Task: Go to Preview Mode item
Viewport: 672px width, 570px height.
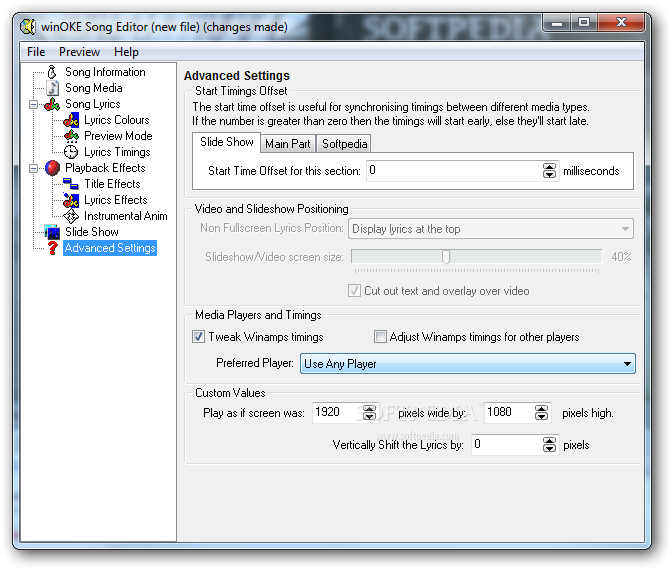Action: (118, 136)
